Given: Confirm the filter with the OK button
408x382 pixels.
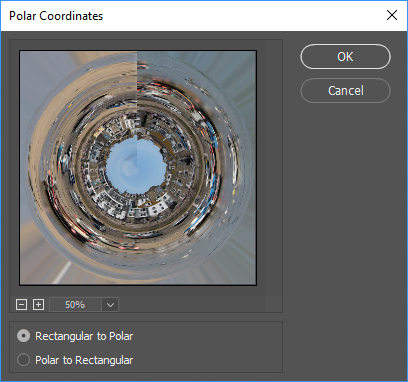Looking at the screenshot, I should click(x=345, y=57).
